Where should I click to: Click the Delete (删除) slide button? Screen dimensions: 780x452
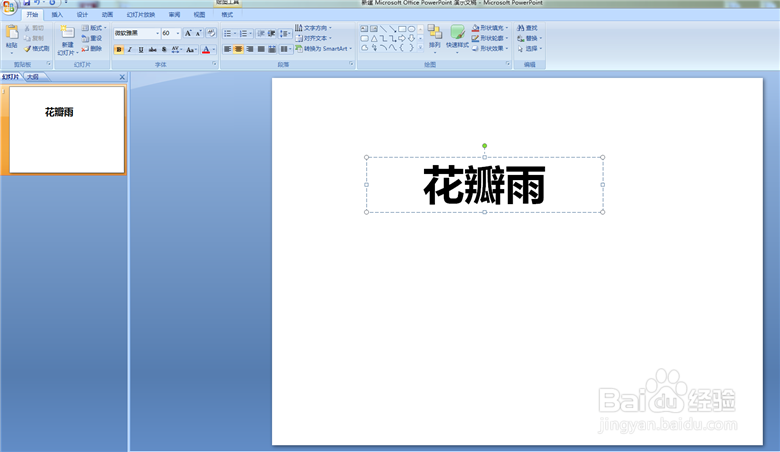(92, 49)
